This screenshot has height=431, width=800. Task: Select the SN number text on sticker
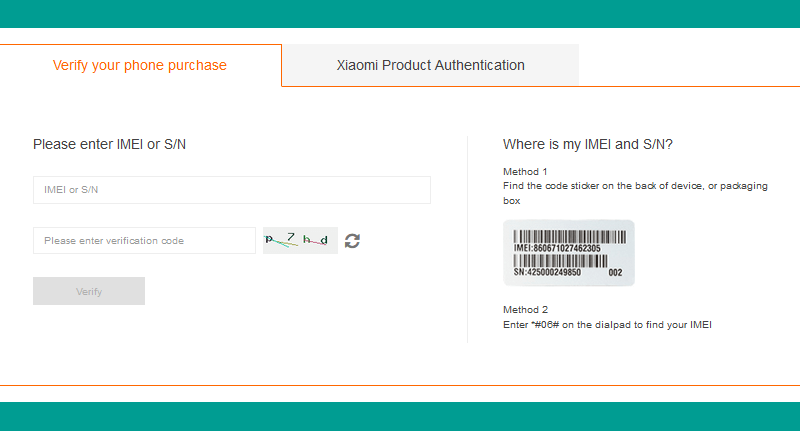[x=547, y=272]
